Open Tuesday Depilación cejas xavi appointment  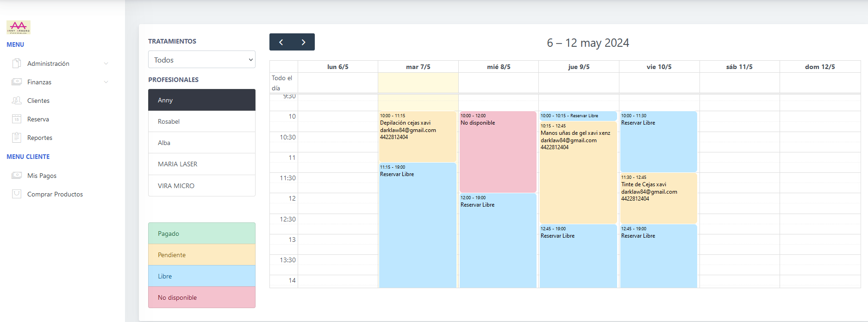(418, 137)
